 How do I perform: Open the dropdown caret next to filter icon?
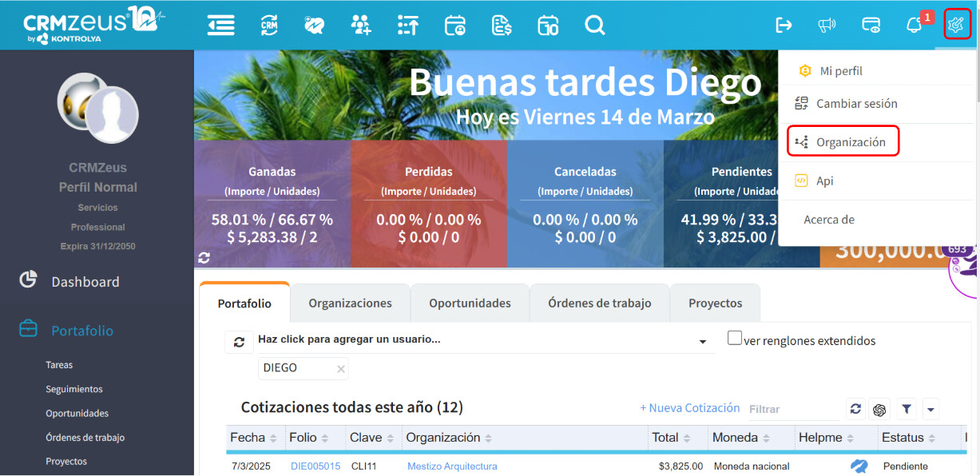[930, 409]
